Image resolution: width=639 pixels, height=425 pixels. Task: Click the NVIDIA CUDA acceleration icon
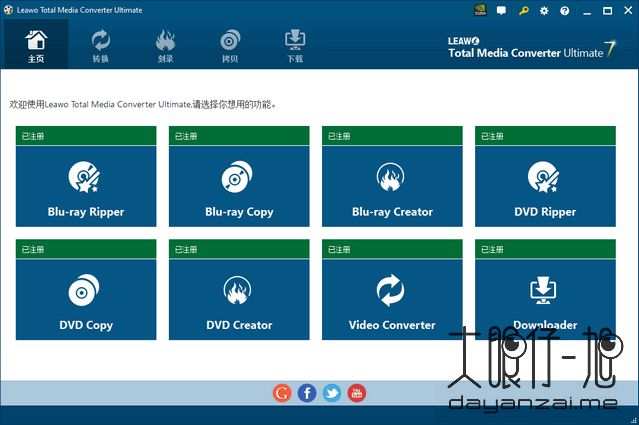click(x=480, y=10)
